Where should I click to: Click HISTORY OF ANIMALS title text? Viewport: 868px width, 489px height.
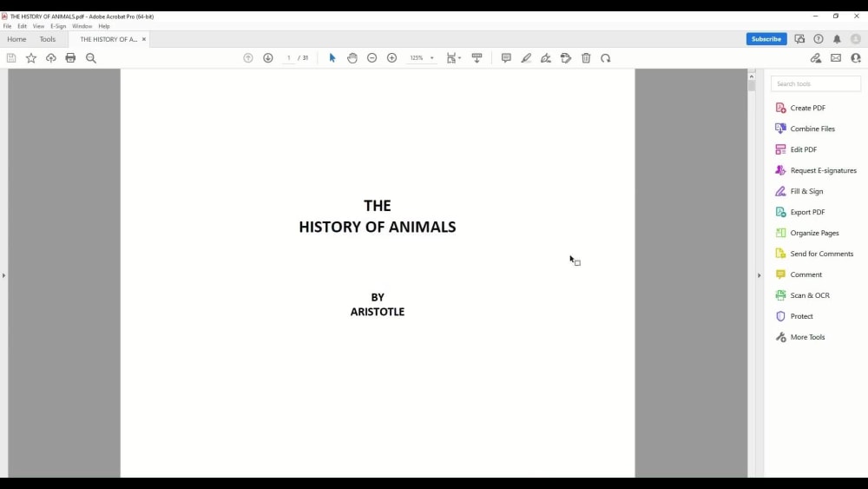[378, 227]
